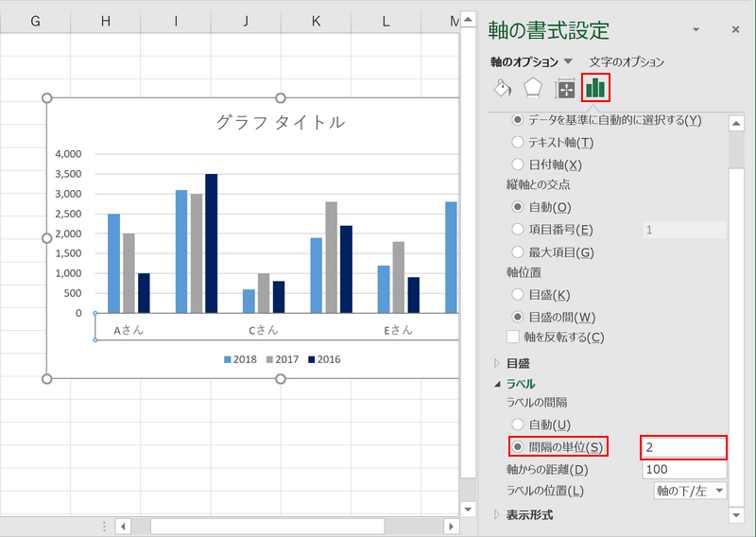
Task: Open the ラベルの位置 dropdown
Action: point(690,491)
